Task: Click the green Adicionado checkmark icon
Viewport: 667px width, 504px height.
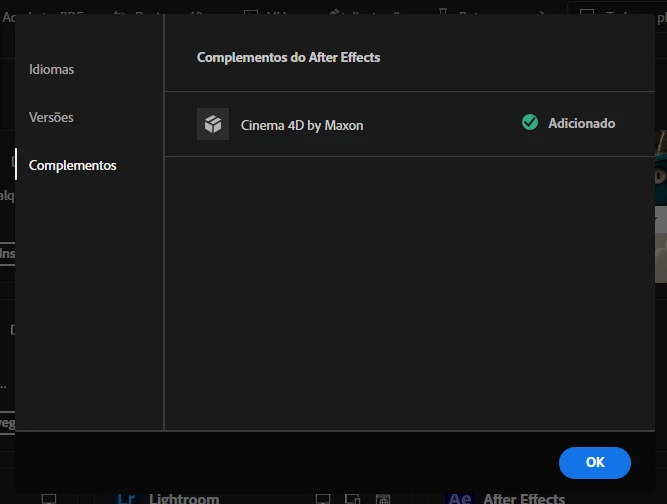Action: (530, 122)
